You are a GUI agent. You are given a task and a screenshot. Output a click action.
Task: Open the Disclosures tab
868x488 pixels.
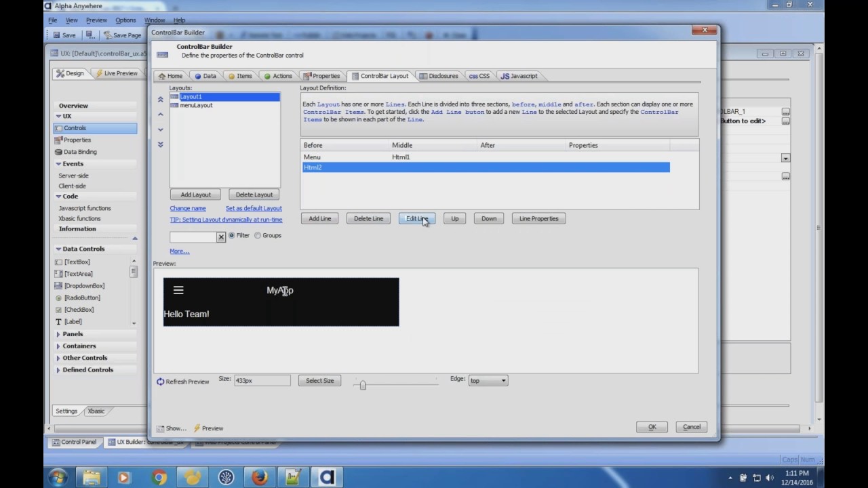pyautogui.click(x=439, y=76)
